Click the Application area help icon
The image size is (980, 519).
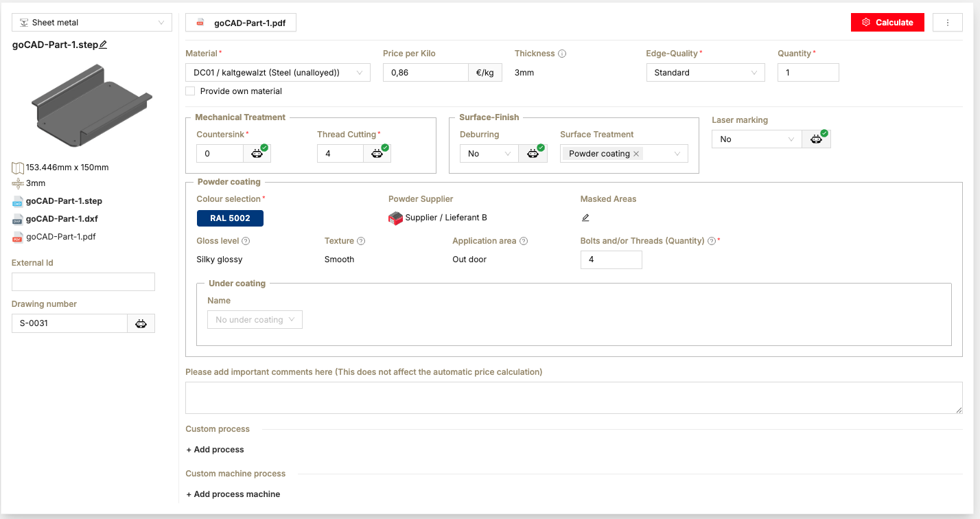point(524,241)
